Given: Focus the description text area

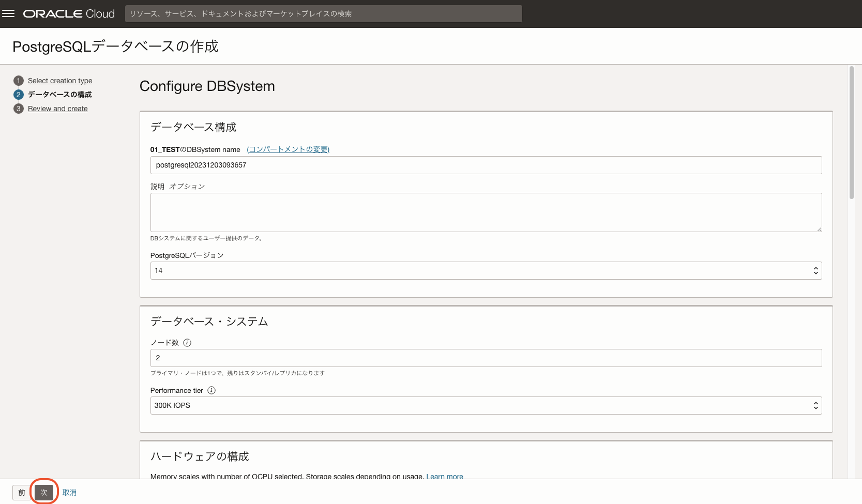Looking at the screenshot, I should [486, 212].
